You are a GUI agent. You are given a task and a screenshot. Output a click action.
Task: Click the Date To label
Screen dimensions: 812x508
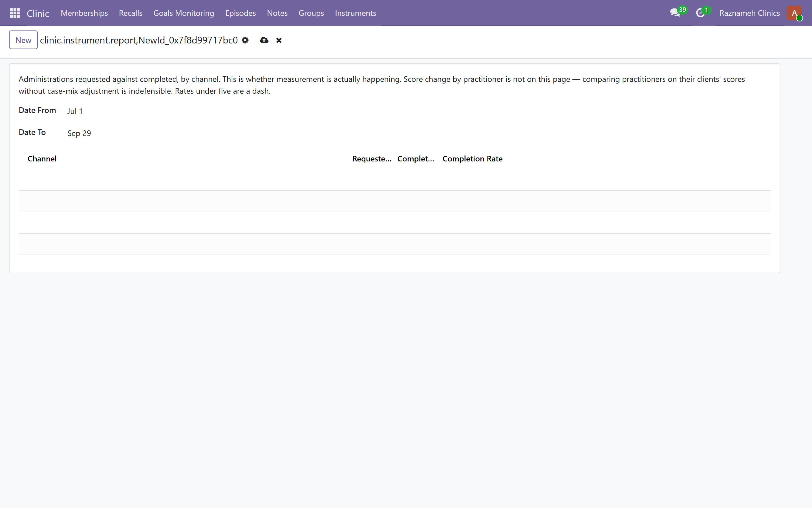point(32,132)
